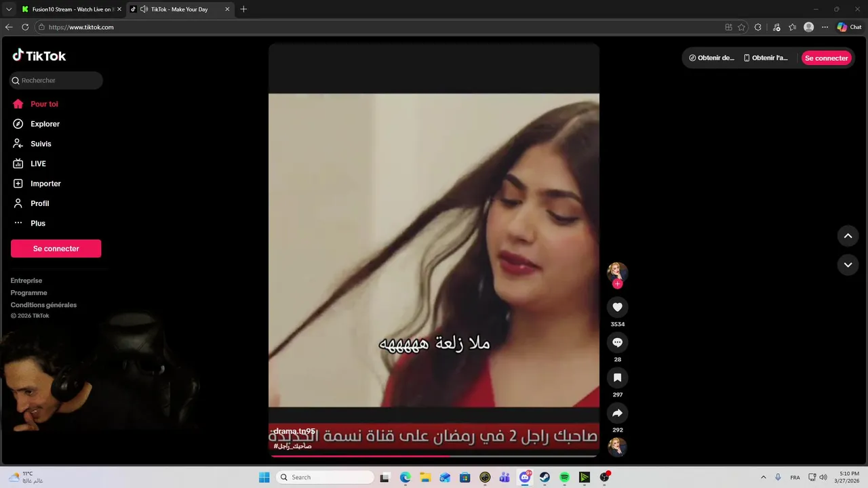Open the browser profile avatar
The image size is (868, 488).
(x=808, y=27)
